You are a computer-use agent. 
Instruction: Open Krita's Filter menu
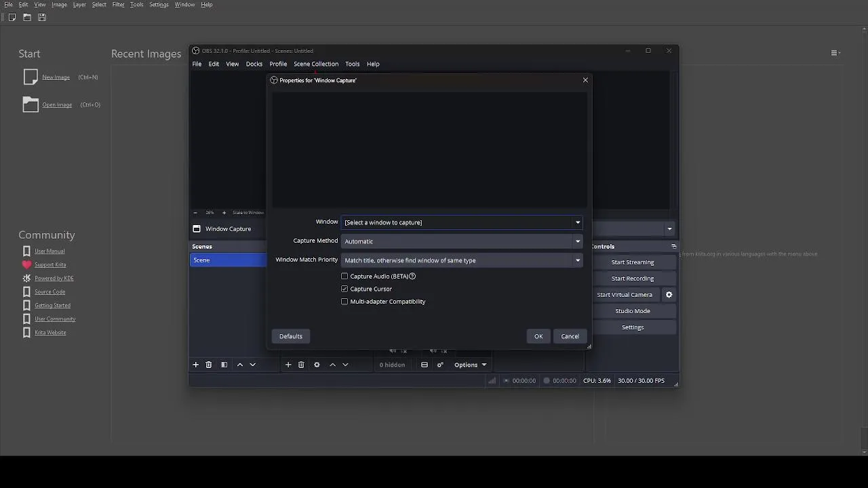118,5
